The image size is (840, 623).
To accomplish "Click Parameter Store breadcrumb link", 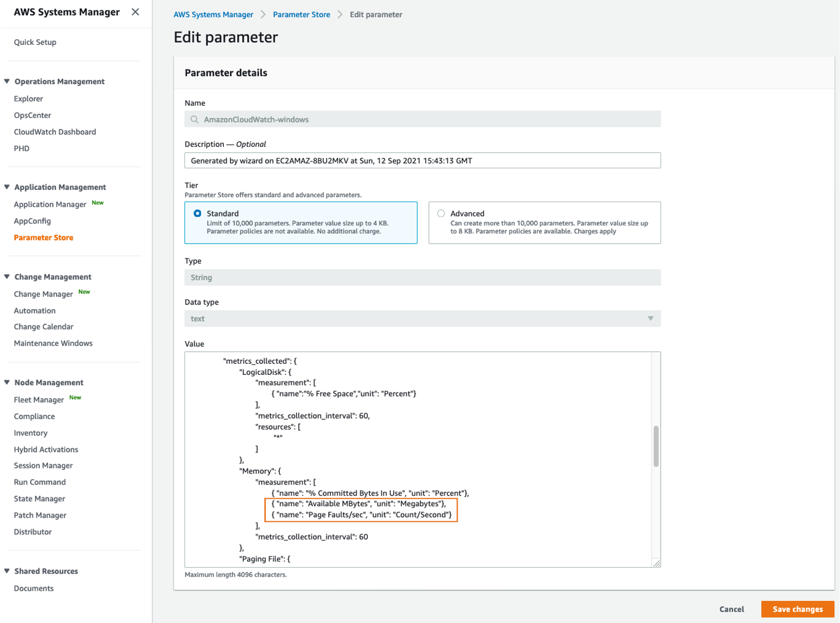I will tap(301, 14).
